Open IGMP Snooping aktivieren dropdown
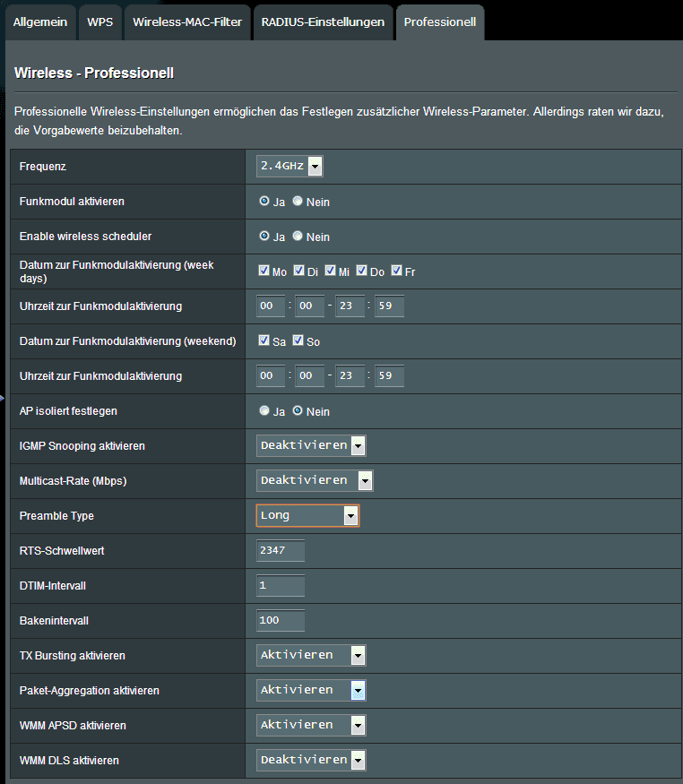 tap(311, 445)
